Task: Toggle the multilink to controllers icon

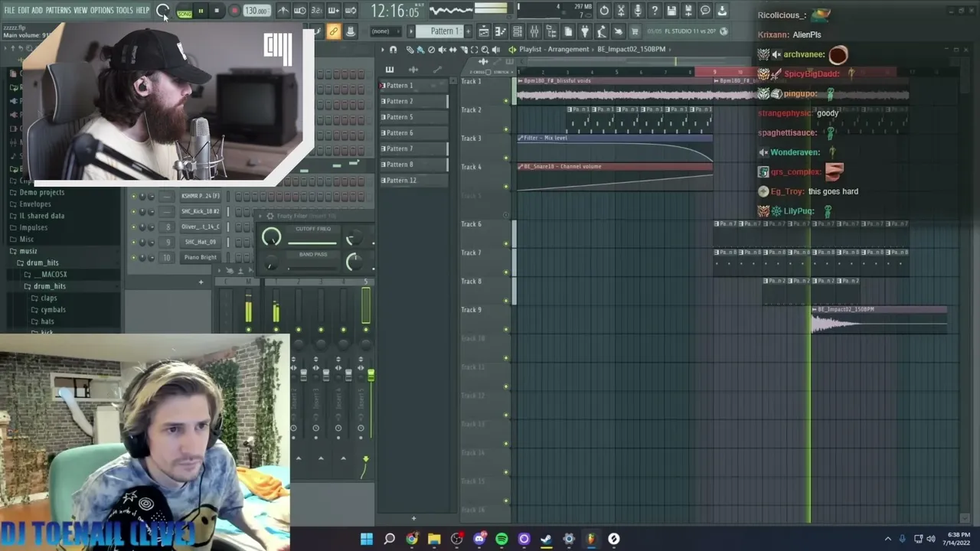Action: pyautogui.click(x=333, y=31)
